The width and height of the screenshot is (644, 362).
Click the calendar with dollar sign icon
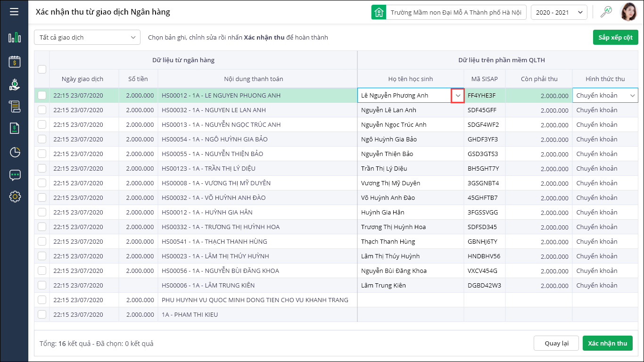15,61
